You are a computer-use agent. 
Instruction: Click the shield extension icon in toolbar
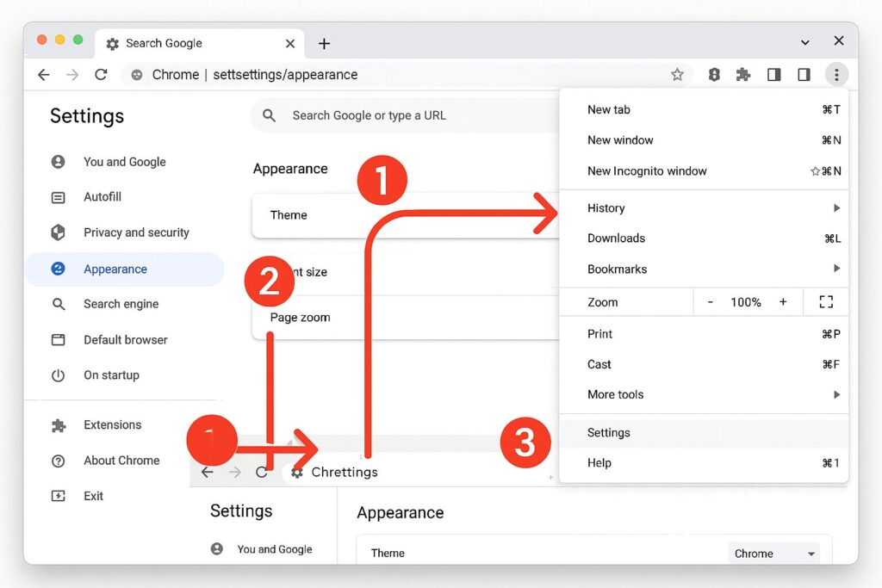(x=714, y=74)
